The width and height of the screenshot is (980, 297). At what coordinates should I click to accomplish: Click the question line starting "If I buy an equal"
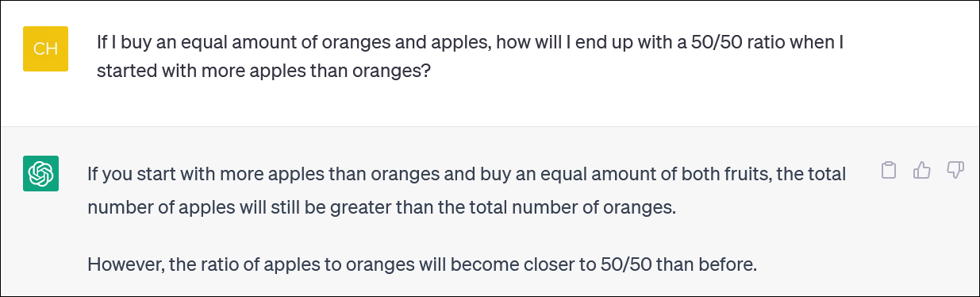pyautogui.click(x=470, y=41)
